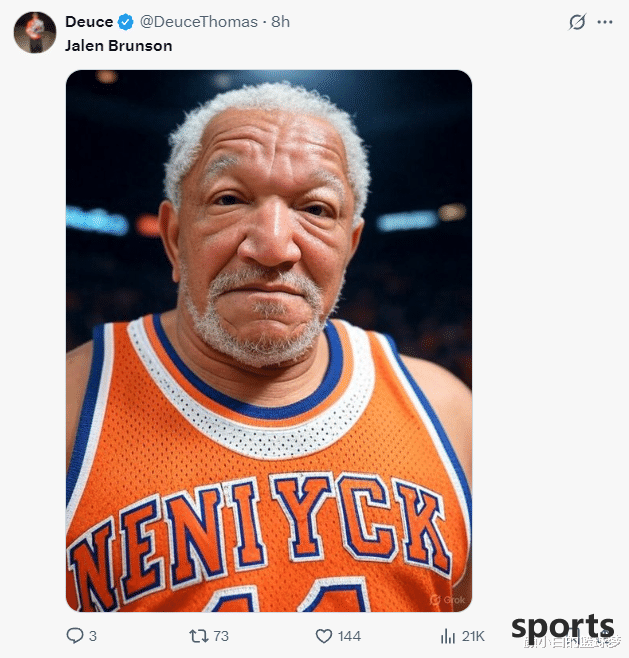Open view analytics bar chart icon
Screen dimensions: 629x658
(x=448, y=636)
